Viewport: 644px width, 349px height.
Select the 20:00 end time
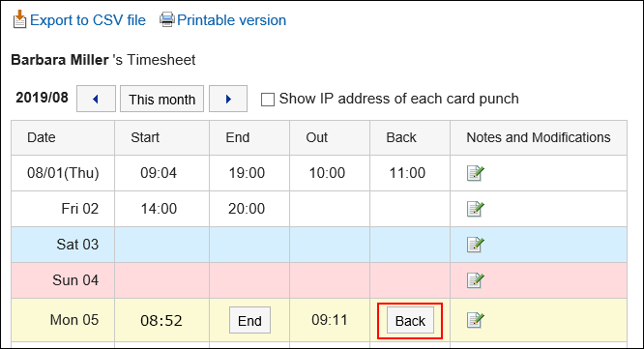point(247,209)
